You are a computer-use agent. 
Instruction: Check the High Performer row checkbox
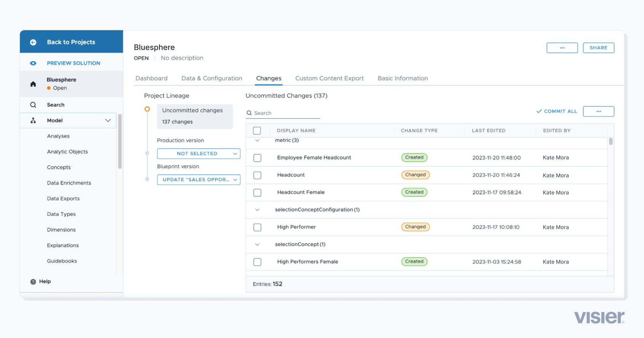click(x=257, y=227)
